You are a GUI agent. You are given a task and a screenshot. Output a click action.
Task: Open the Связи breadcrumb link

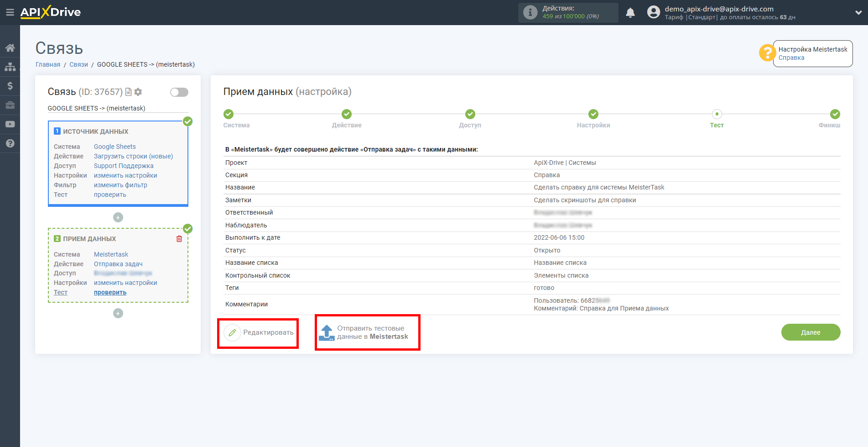point(78,64)
